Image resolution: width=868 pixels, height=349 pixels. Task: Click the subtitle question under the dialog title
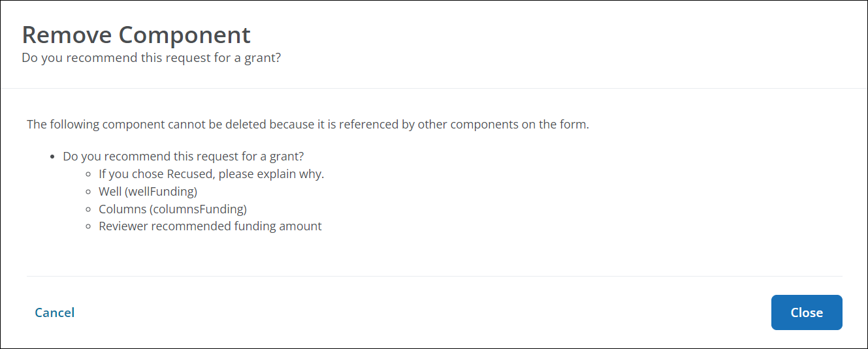[x=151, y=57]
